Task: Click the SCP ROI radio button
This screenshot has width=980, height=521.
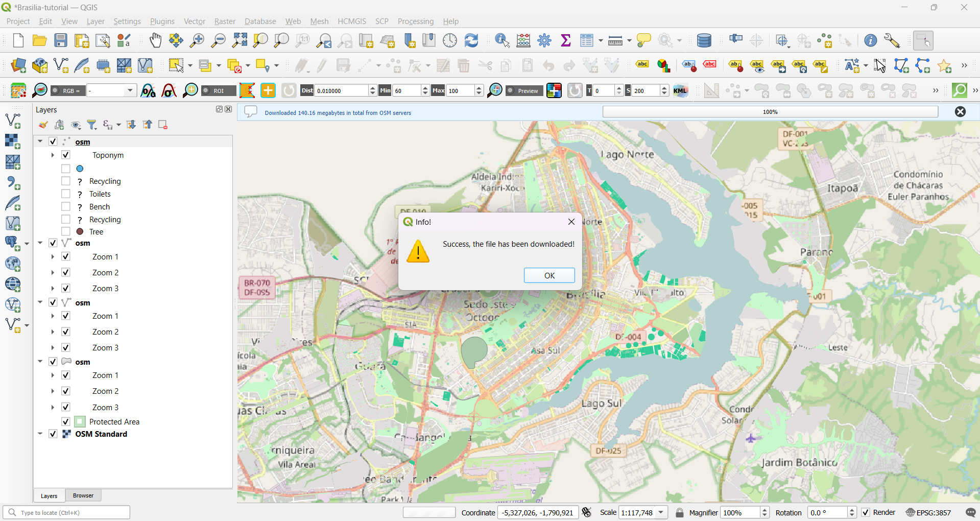Action: click(206, 90)
